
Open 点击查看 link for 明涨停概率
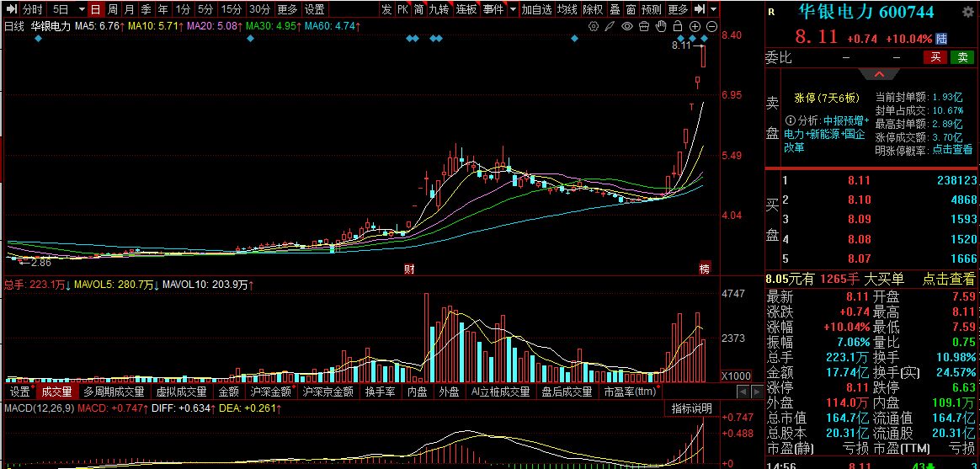(x=952, y=149)
